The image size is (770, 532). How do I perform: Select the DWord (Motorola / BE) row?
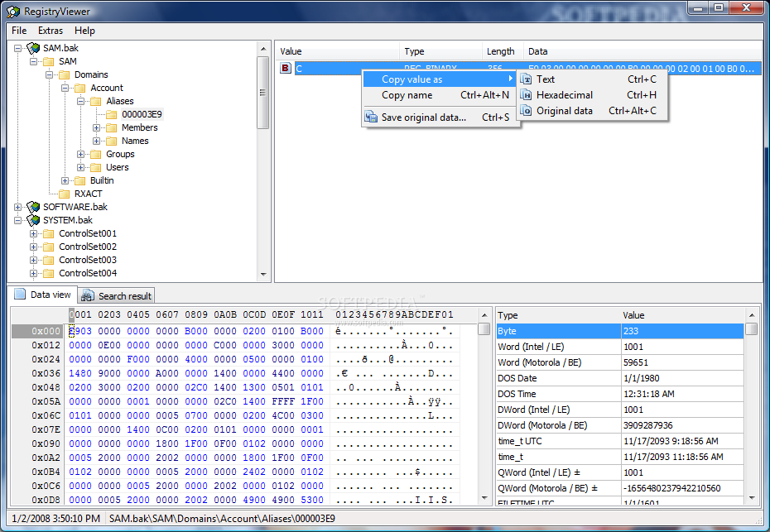tap(620, 425)
